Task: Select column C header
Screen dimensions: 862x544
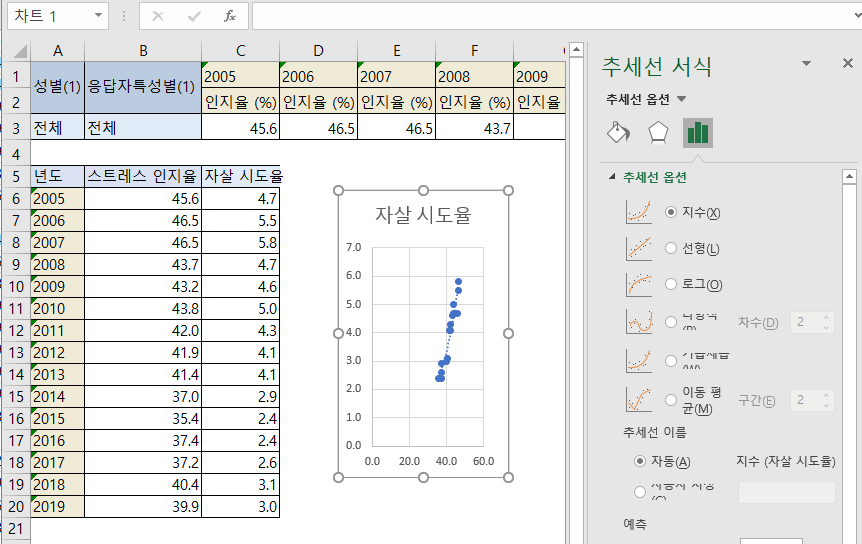Action: pos(240,51)
